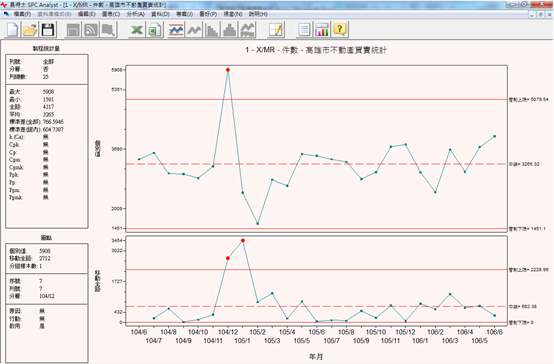554x364 pixels.
Task: Click the greyed-out window icon beside Save
Action: tap(73, 30)
